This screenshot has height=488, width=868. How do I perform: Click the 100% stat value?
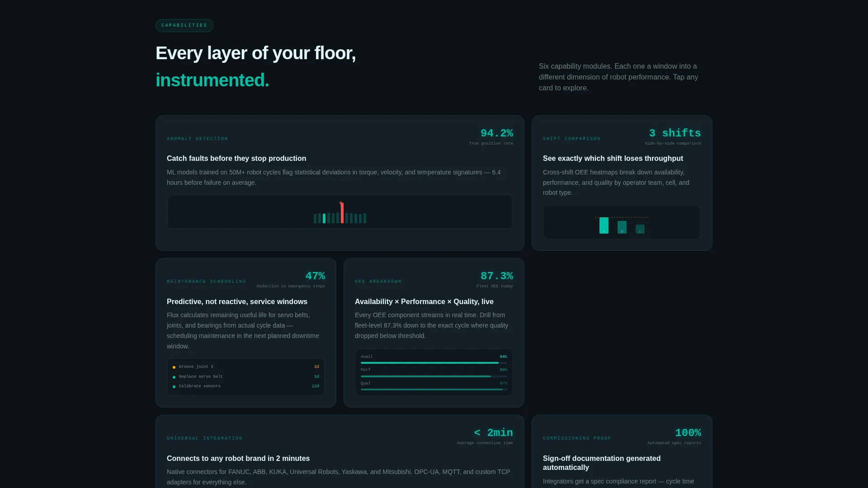688,433
